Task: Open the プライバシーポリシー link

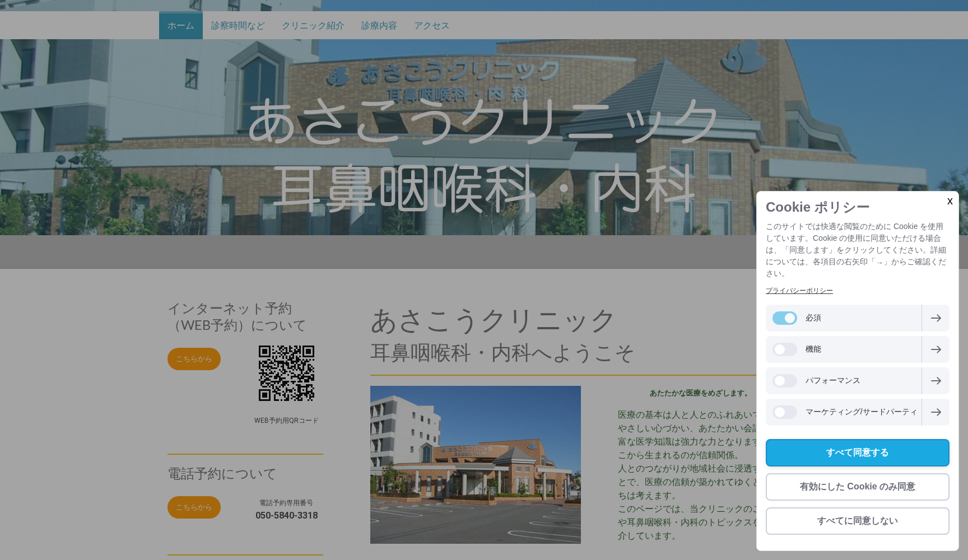Action: (x=799, y=290)
